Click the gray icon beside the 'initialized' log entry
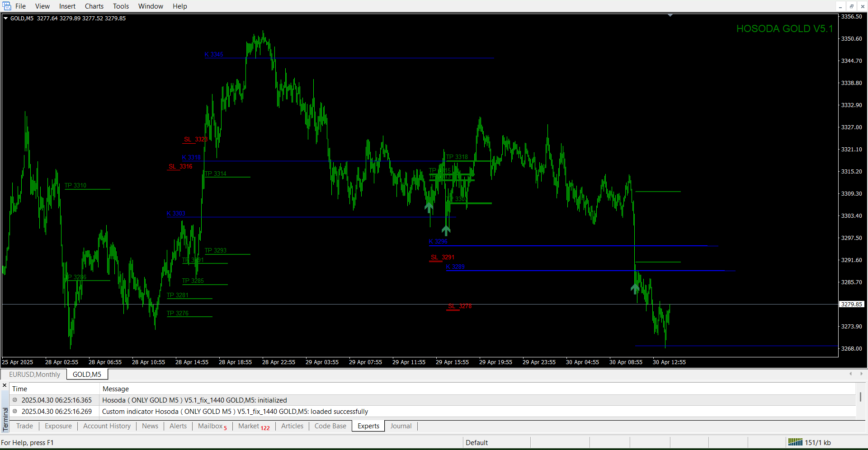The height and width of the screenshot is (450, 868). click(15, 400)
